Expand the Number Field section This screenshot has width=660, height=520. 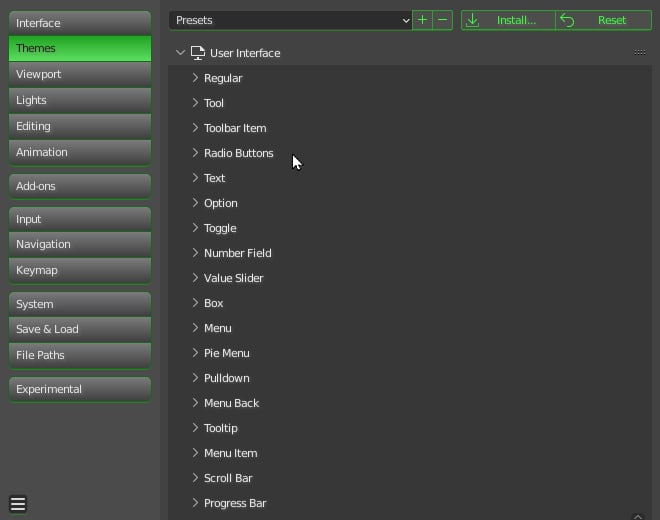(x=195, y=253)
